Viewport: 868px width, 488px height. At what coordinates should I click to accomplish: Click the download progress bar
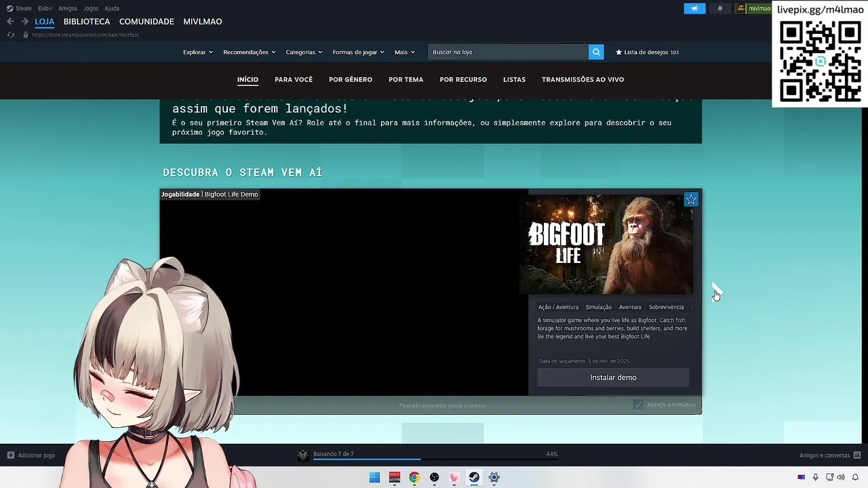point(435,460)
